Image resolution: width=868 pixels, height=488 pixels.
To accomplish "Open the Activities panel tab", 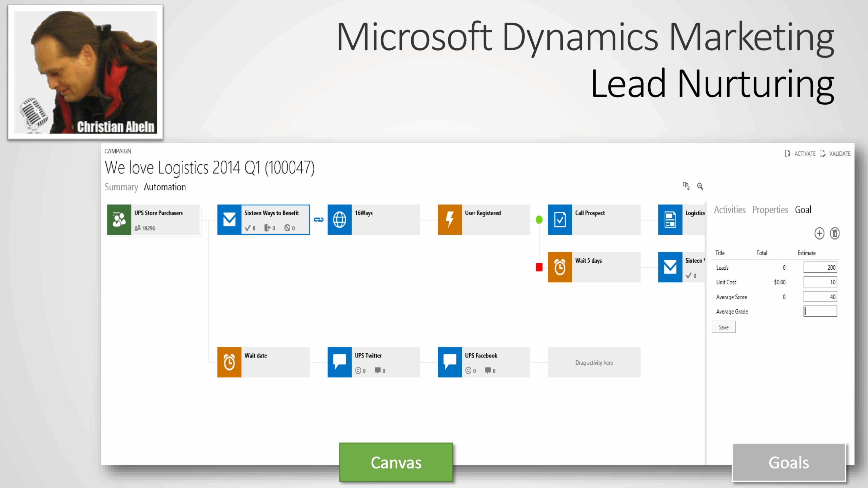I will pyautogui.click(x=730, y=210).
